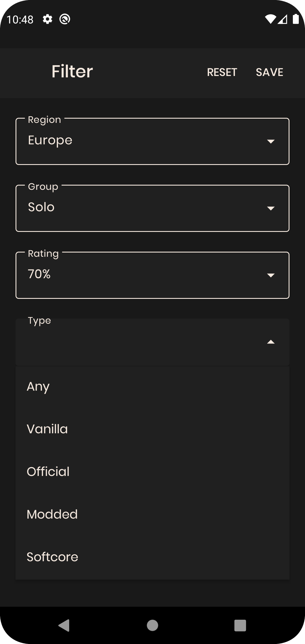Tap the battery icon in status bar
The height and width of the screenshot is (644, 305).
click(296, 19)
